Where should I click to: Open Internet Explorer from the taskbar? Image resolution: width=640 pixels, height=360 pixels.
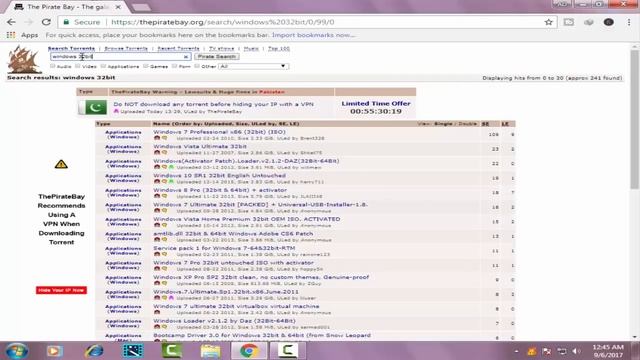click(x=93, y=351)
